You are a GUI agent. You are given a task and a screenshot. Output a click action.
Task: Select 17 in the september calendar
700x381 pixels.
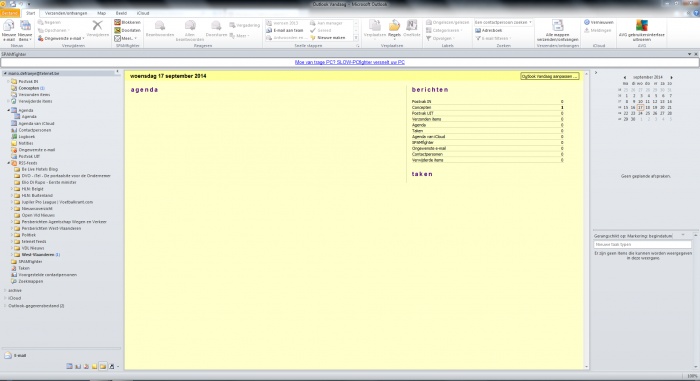[x=640, y=108]
